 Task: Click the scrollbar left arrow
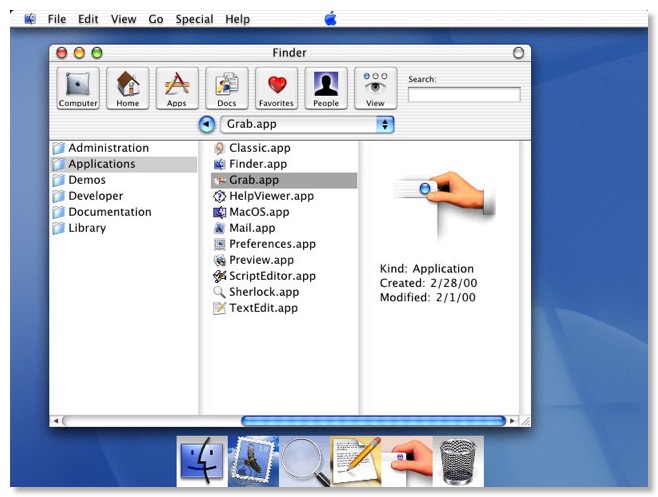click(x=56, y=421)
